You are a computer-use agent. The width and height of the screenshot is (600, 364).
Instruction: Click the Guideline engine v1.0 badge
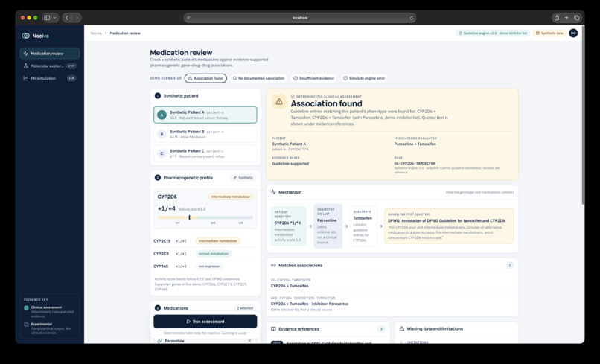(x=493, y=33)
